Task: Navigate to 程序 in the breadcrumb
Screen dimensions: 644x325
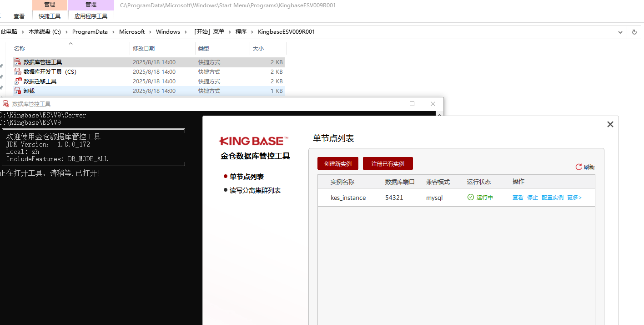Action: coord(241,32)
